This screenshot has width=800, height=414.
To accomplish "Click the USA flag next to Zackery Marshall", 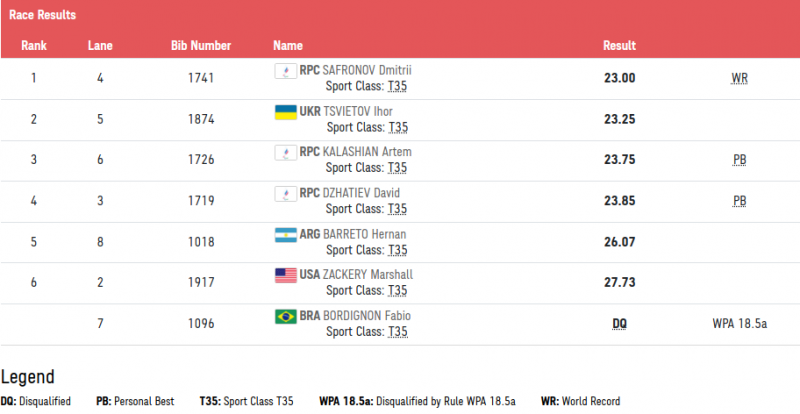I will pyautogui.click(x=285, y=275).
